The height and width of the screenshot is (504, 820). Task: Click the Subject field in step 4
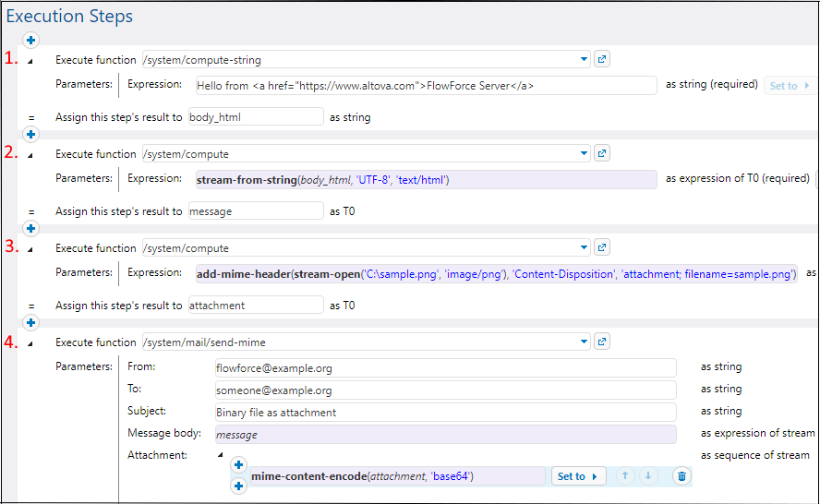[444, 412]
